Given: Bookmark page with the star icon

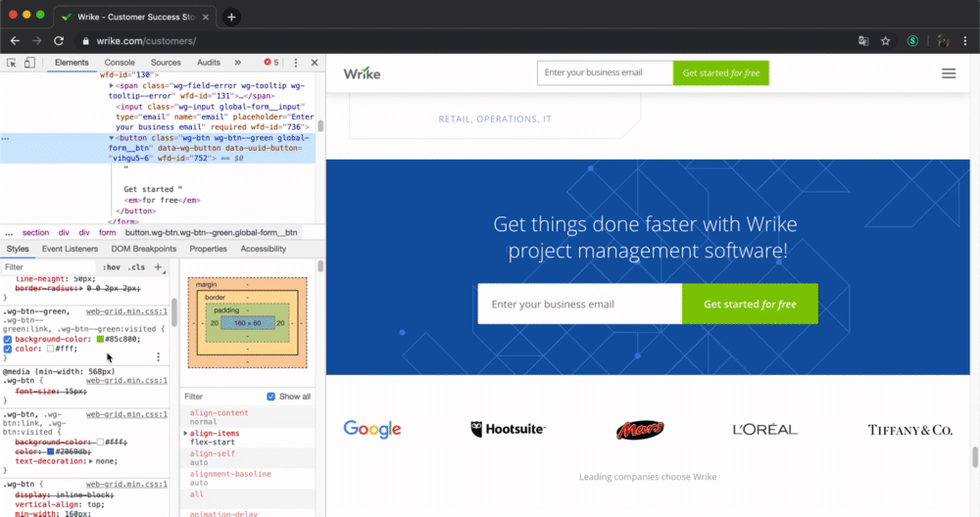Looking at the screenshot, I should 885,41.
